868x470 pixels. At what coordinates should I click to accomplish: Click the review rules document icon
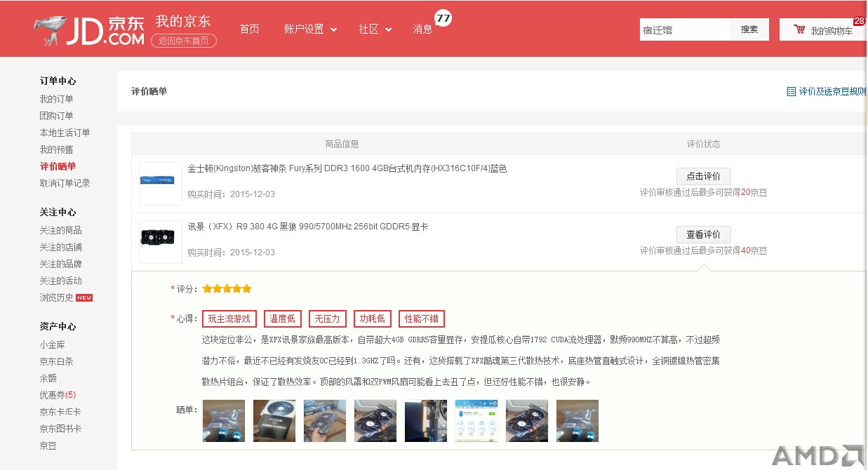pos(792,91)
